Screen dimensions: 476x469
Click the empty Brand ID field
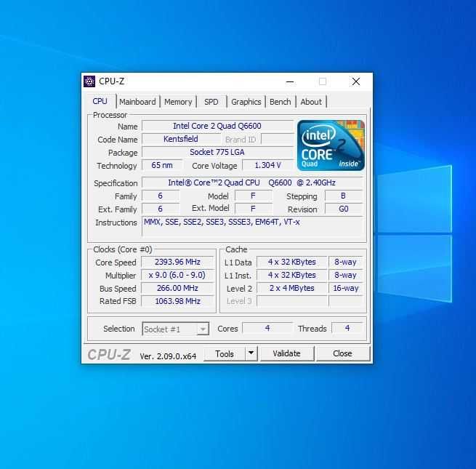pos(278,139)
